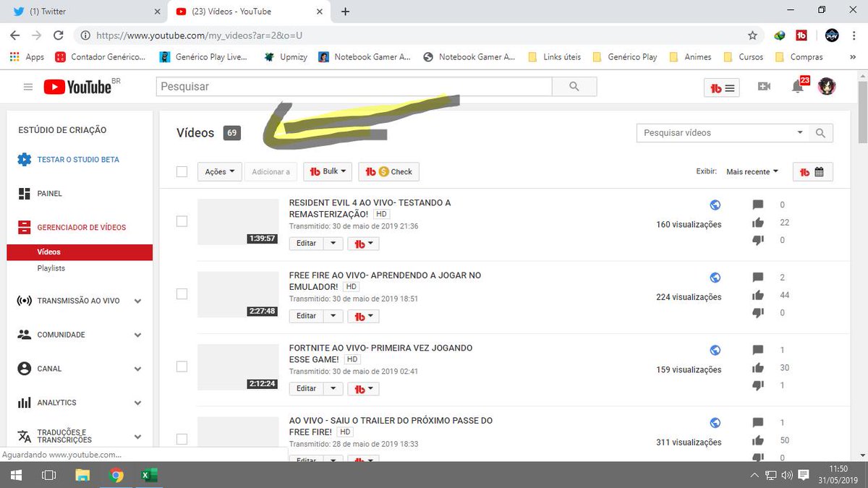Open the notifications bell with 23 badge

click(798, 87)
